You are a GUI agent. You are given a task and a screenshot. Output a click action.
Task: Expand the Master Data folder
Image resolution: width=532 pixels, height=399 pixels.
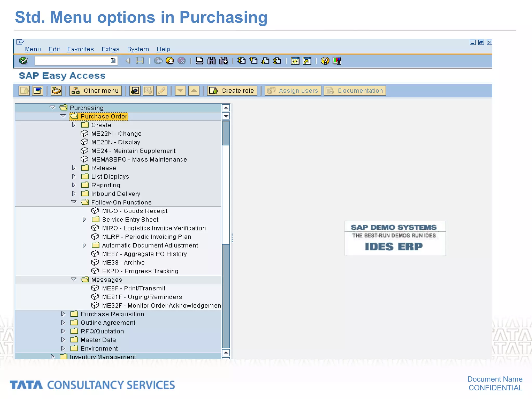coord(63,340)
